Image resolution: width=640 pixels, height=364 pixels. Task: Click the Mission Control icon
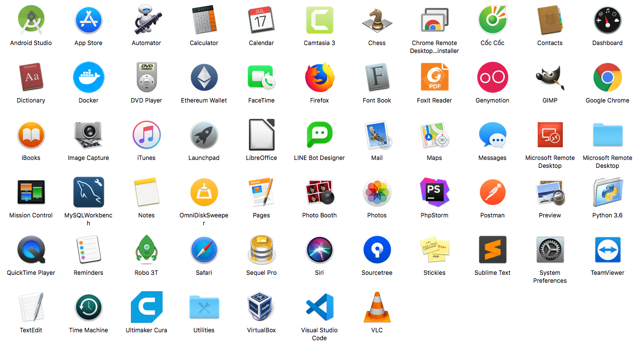(31, 192)
